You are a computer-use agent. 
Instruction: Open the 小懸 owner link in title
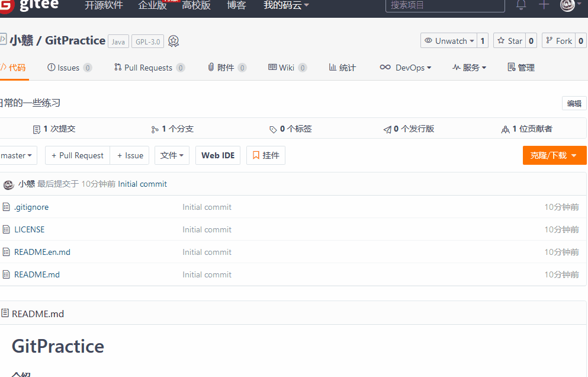21,40
